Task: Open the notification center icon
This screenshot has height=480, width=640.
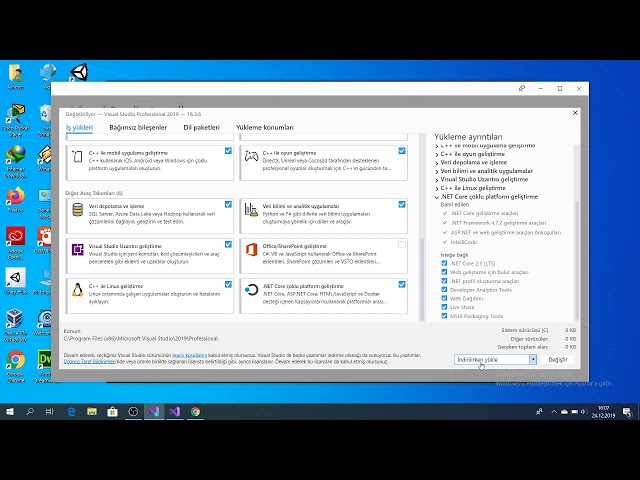Action: 627,412
